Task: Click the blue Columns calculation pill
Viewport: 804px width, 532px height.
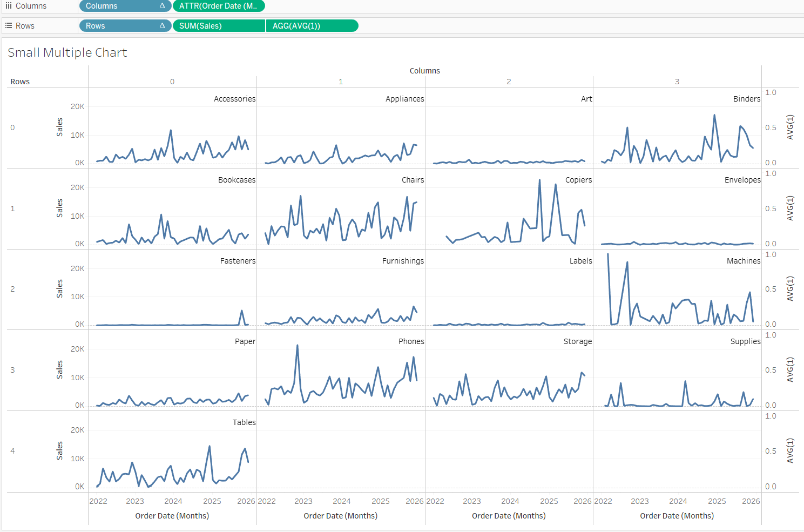Action: (x=125, y=6)
